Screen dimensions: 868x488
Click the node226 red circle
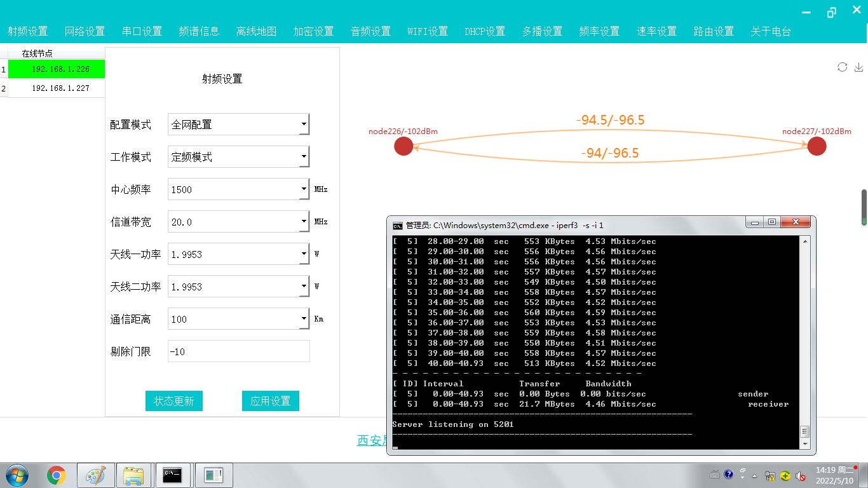click(x=403, y=146)
